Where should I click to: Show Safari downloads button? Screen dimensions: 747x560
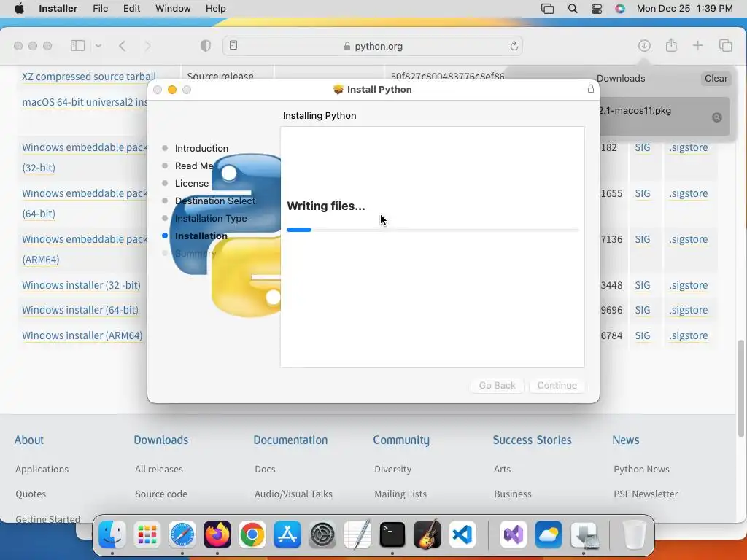coord(644,46)
